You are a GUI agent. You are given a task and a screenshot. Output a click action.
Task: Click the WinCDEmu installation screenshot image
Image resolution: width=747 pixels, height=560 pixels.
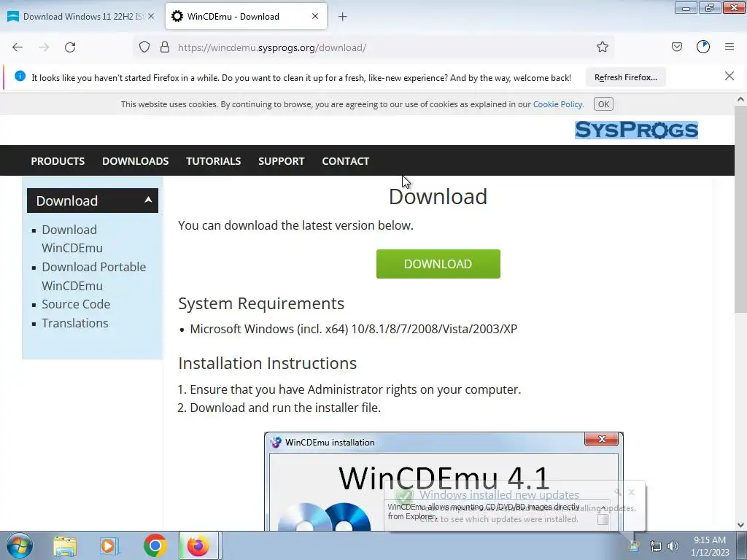tap(444, 481)
